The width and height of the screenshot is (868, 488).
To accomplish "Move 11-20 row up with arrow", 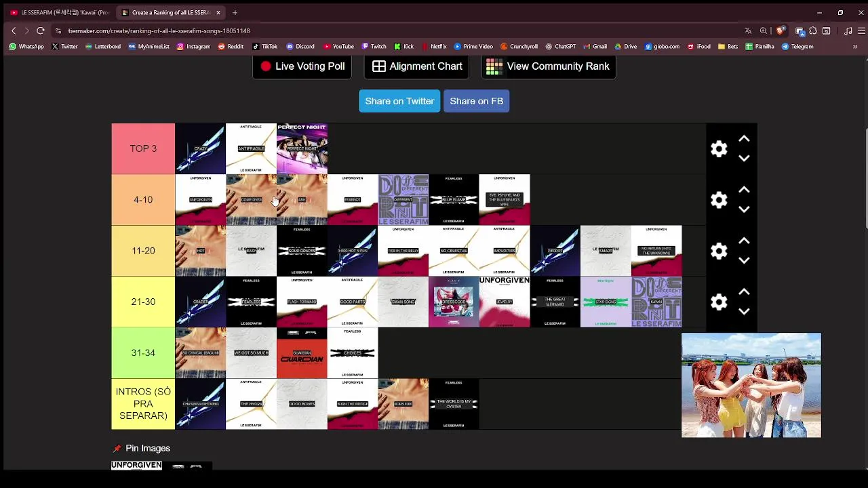I will pyautogui.click(x=744, y=241).
